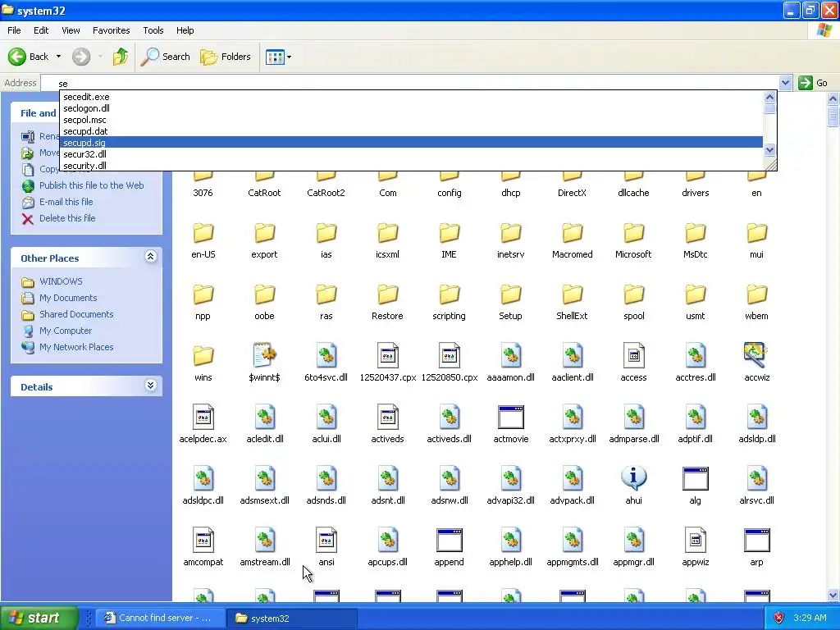This screenshot has width=840, height=630.
Task: Click Delete this file link
Action: coord(67,218)
